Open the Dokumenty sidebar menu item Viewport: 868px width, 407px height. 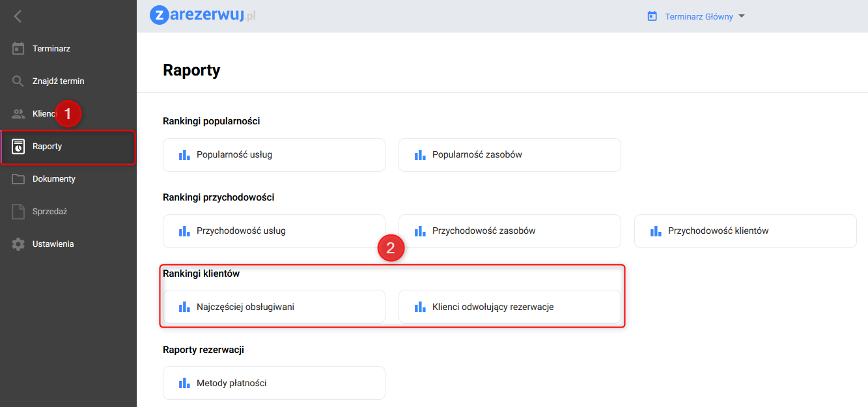point(54,179)
